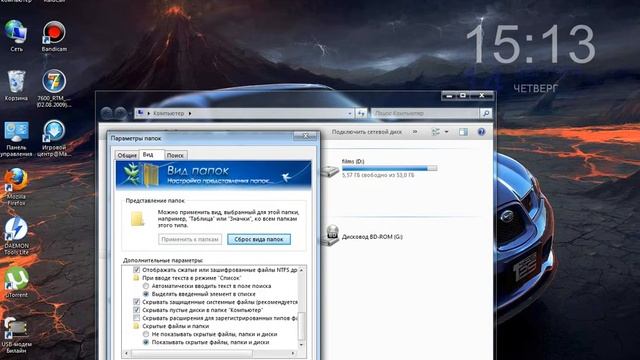Click Подключить сетевой диск in toolbar

point(367,132)
